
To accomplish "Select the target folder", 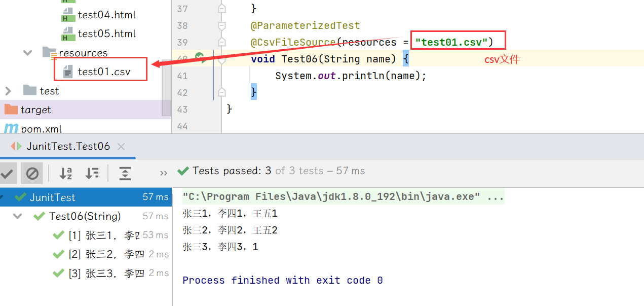I will (35, 110).
